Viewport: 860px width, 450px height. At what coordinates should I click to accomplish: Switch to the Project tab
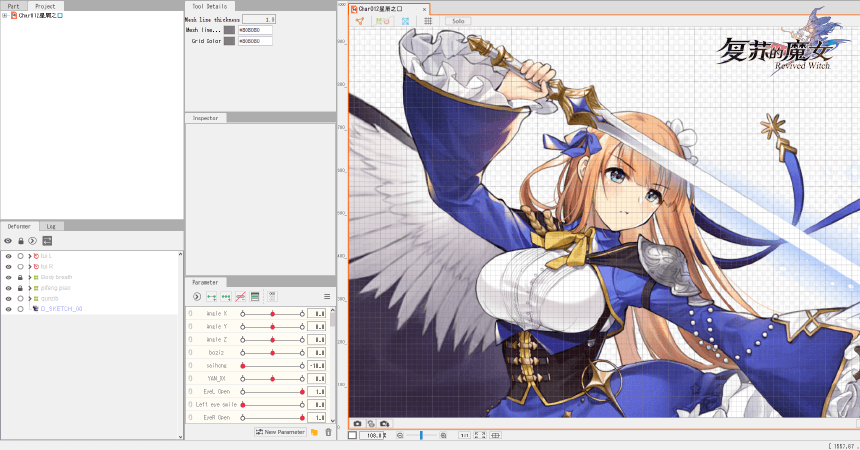45,6
